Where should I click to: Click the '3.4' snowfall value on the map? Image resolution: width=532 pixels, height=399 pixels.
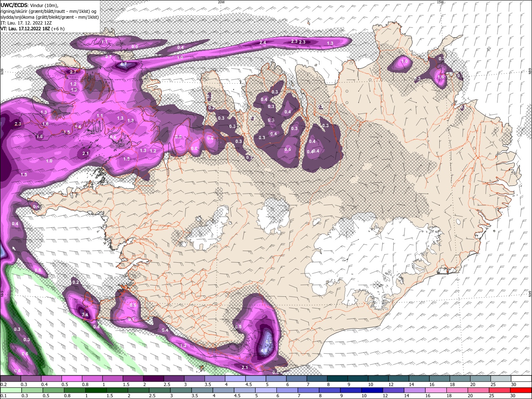[x=85, y=315]
